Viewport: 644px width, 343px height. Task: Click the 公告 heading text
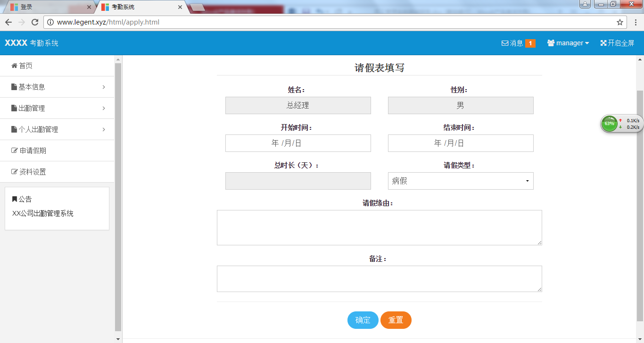(25, 199)
